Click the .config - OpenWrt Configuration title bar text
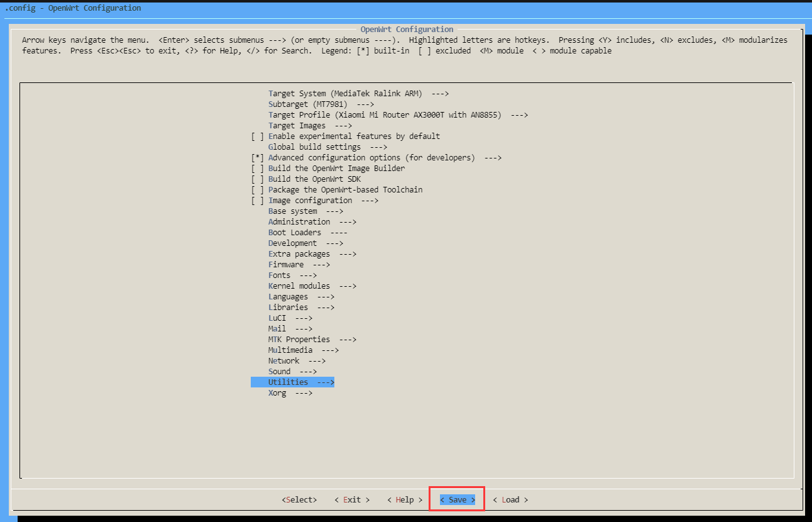 [73, 8]
